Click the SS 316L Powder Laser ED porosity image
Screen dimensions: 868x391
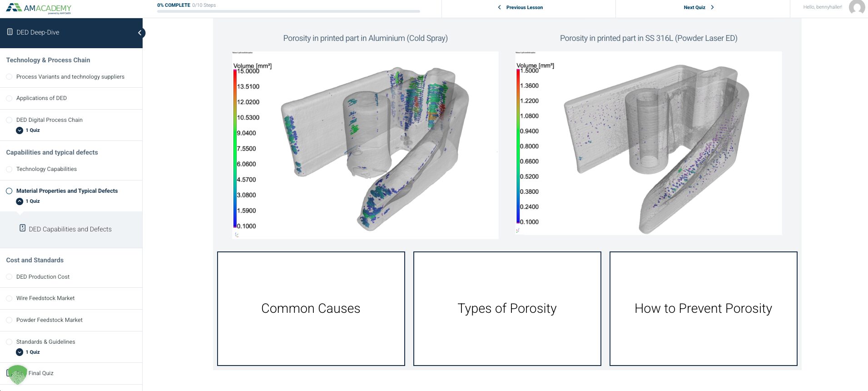(x=649, y=143)
